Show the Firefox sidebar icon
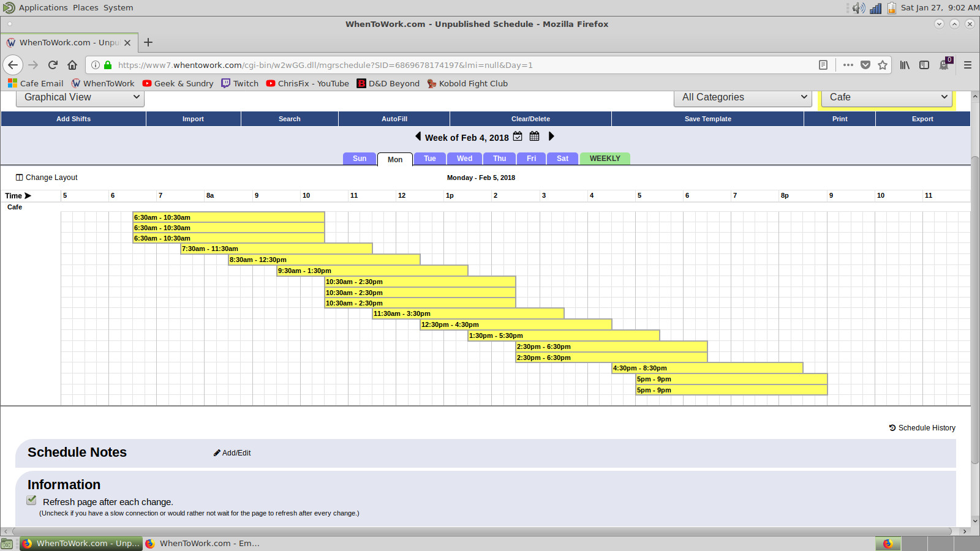Viewport: 980px width, 551px height. pyautogui.click(x=924, y=65)
